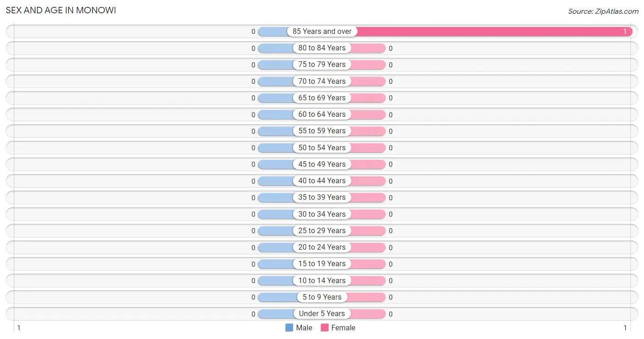This screenshot has width=644, height=339.
Task: Click the blue male bar for Under 5 Years
Action: [276, 314]
